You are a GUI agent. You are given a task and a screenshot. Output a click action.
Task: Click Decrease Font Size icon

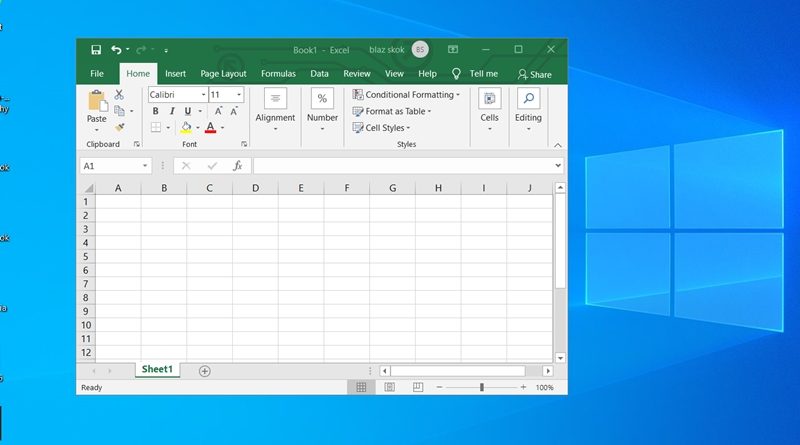click(234, 111)
